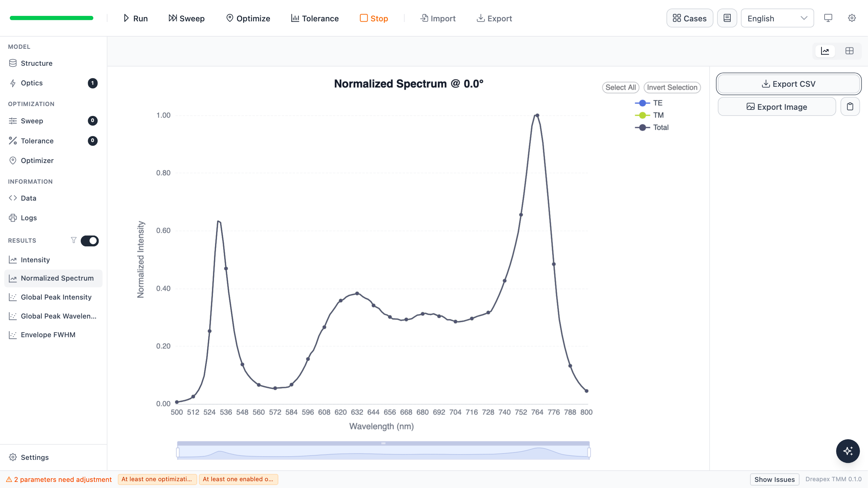Open the sidebar Sweep section
The width and height of the screenshot is (868, 488).
(53, 121)
